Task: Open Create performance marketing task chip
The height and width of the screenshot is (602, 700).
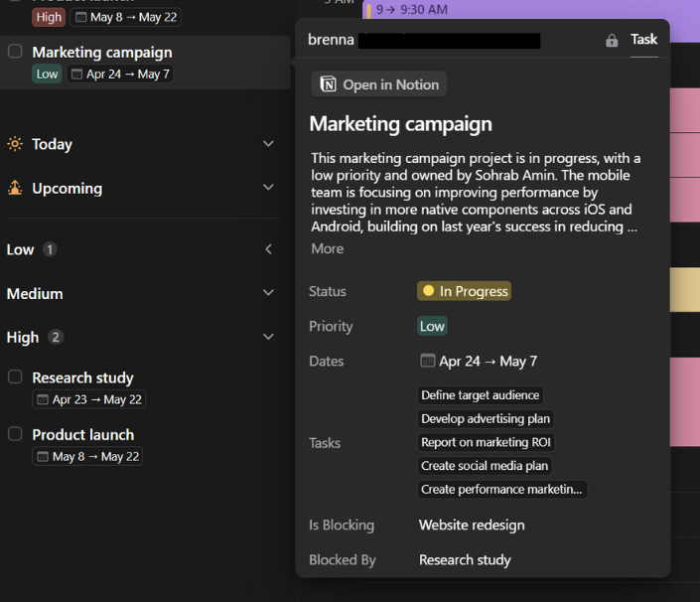Action: coord(502,490)
